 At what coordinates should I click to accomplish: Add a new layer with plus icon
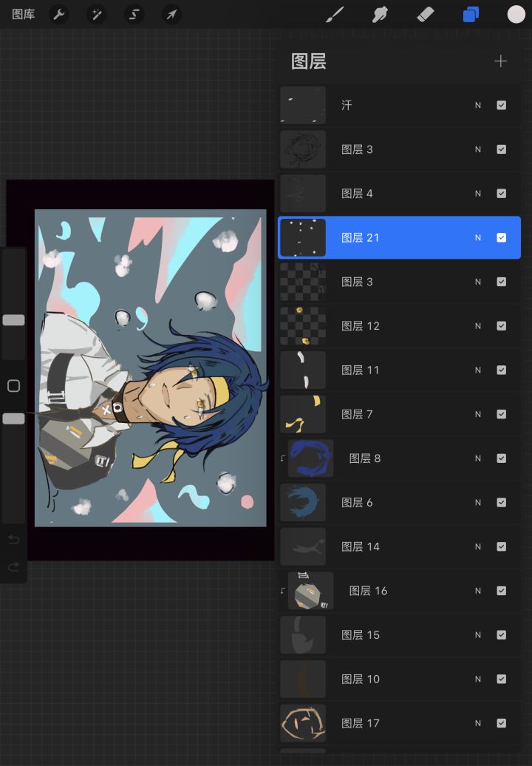coord(500,61)
